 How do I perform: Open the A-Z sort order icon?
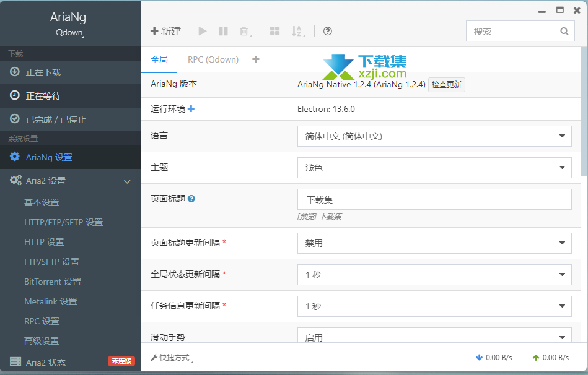click(x=298, y=31)
